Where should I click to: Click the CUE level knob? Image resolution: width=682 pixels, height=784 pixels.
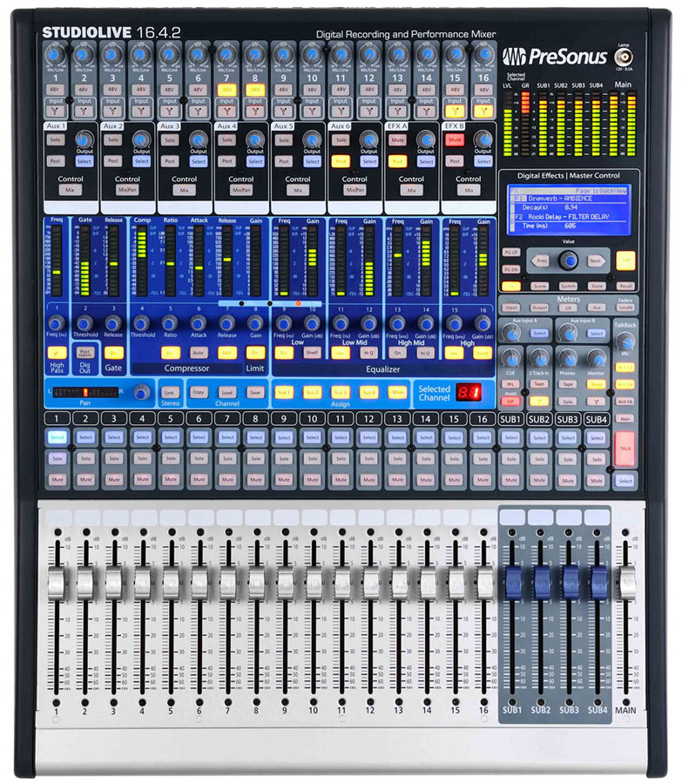(x=510, y=359)
